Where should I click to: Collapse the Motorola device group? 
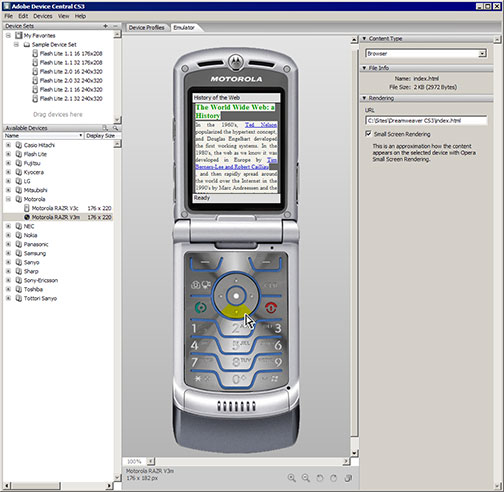pyautogui.click(x=8, y=199)
